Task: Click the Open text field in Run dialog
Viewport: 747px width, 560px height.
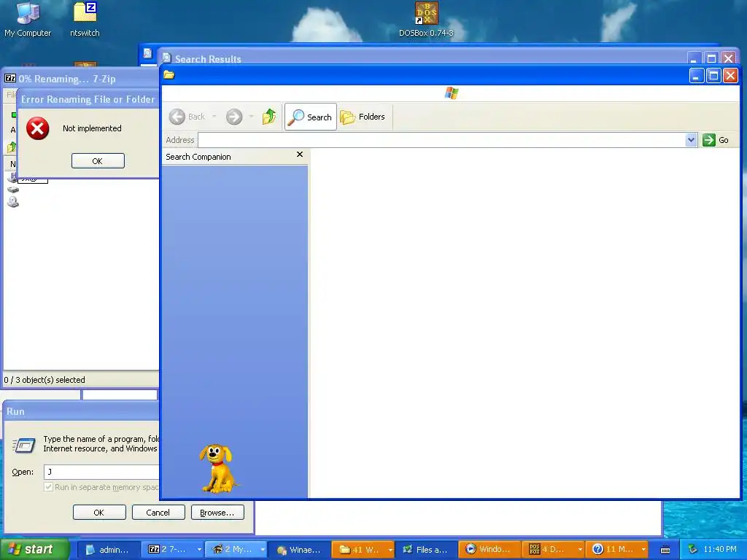Action: tap(101, 472)
